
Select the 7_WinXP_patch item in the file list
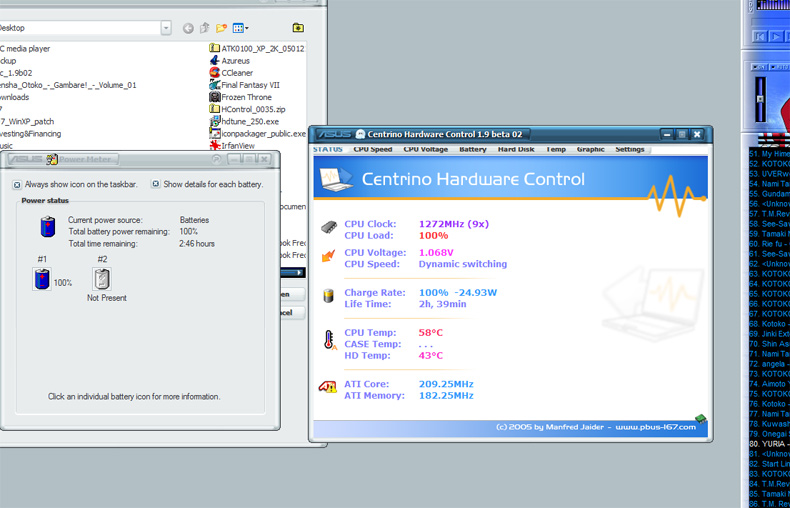pos(27,121)
